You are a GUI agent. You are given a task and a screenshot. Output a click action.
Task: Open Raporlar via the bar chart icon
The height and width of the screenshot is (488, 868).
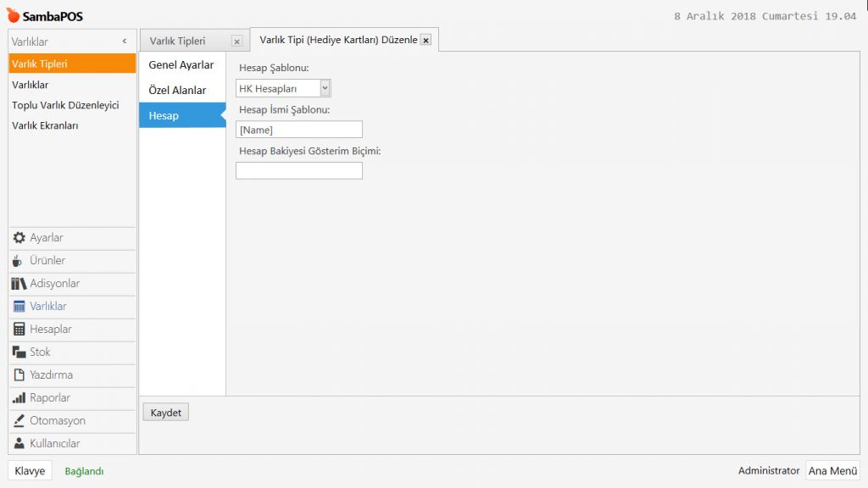click(x=19, y=398)
